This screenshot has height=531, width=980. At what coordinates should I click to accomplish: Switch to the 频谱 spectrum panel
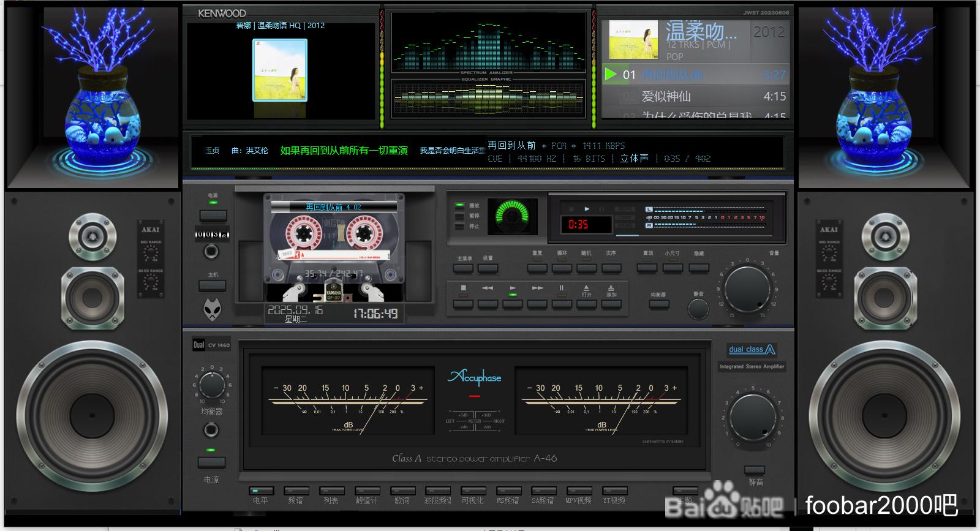pyautogui.click(x=296, y=491)
